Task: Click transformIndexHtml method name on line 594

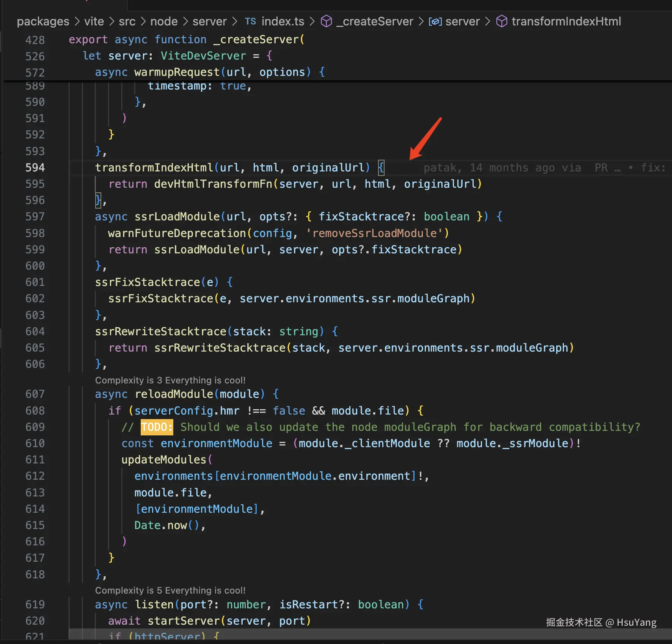Action: click(154, 168)
